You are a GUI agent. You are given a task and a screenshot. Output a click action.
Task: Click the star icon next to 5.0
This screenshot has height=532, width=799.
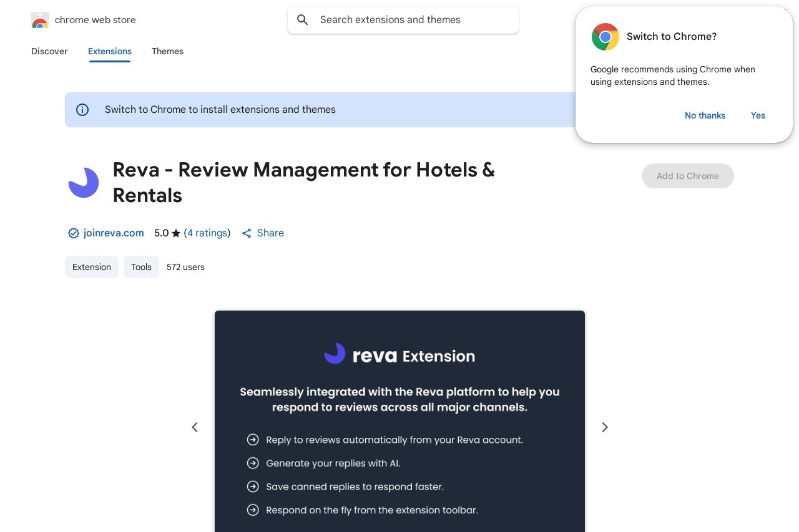pos(176,233)
